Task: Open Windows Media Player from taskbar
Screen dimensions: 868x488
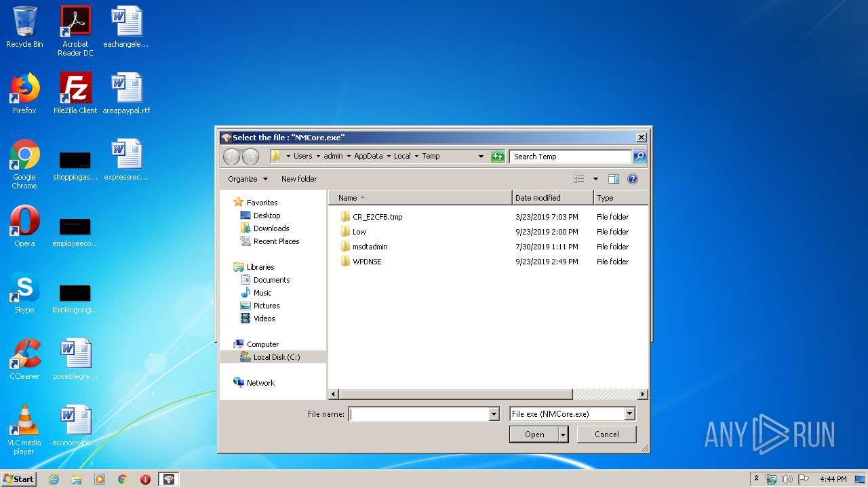Action: point(100,479)
